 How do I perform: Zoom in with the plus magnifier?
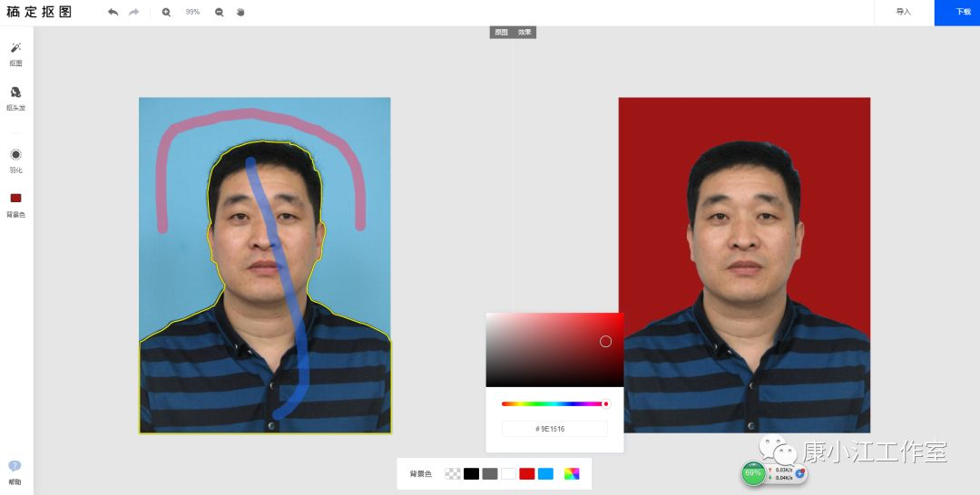tap(166, 13)
